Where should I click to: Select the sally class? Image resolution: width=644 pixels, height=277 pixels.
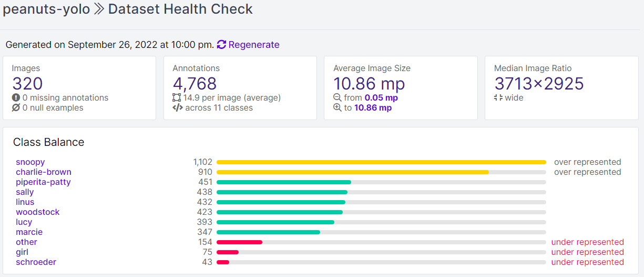click(25, 192)
